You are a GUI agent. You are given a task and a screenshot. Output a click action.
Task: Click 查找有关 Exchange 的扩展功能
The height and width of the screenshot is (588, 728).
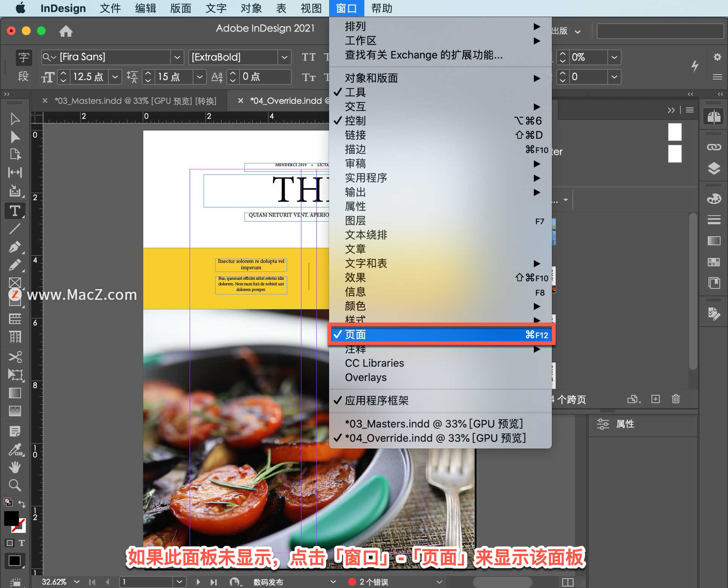point(440,55)
